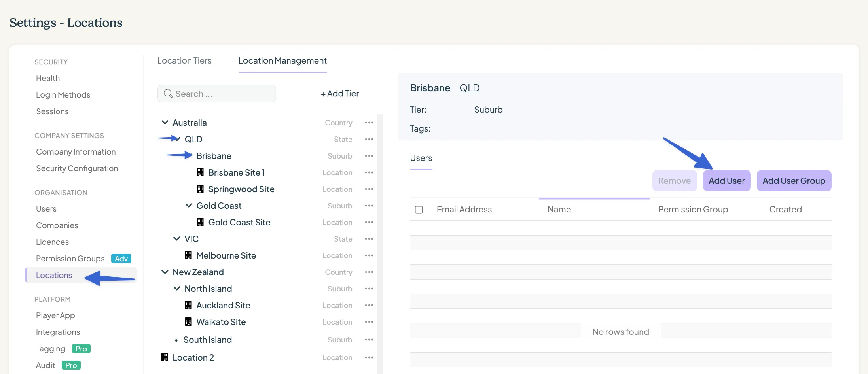Go to the Tagging settings page
Screen dimensions: 868x374
click(51, 349)
